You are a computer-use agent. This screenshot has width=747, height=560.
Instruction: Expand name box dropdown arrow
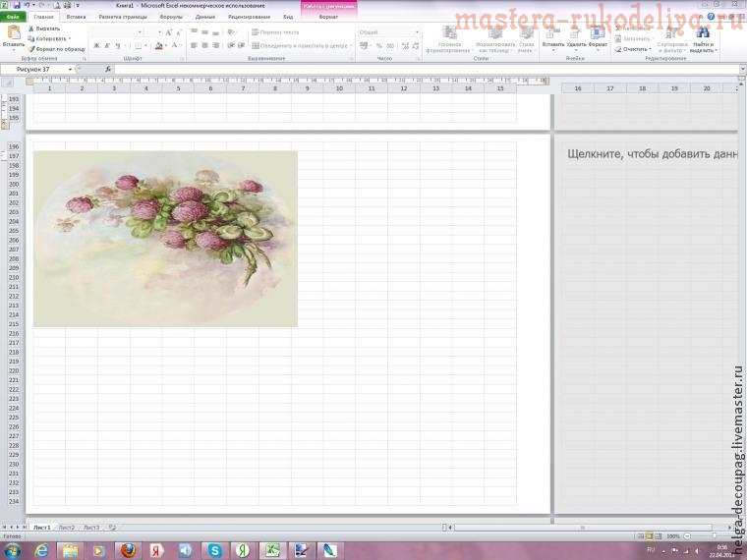71,69
